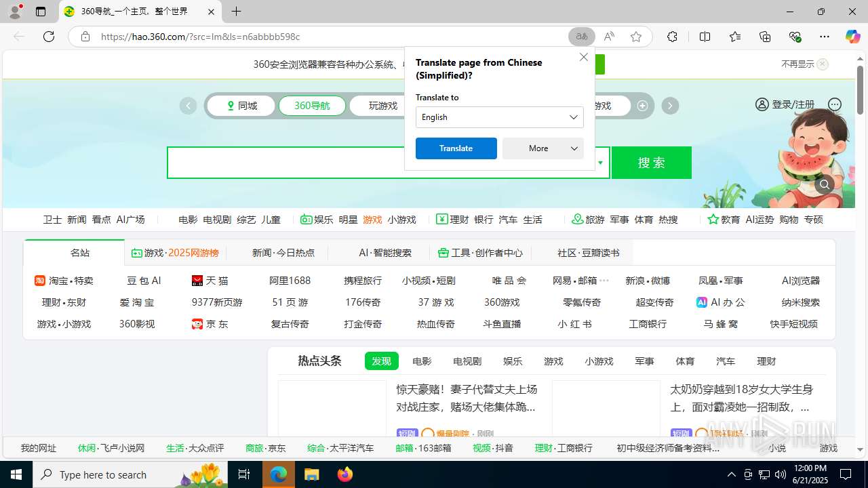Screen dimensions: 868x488
Task: Open 视频·抖音 bottom link
Action: pos(493,448)
